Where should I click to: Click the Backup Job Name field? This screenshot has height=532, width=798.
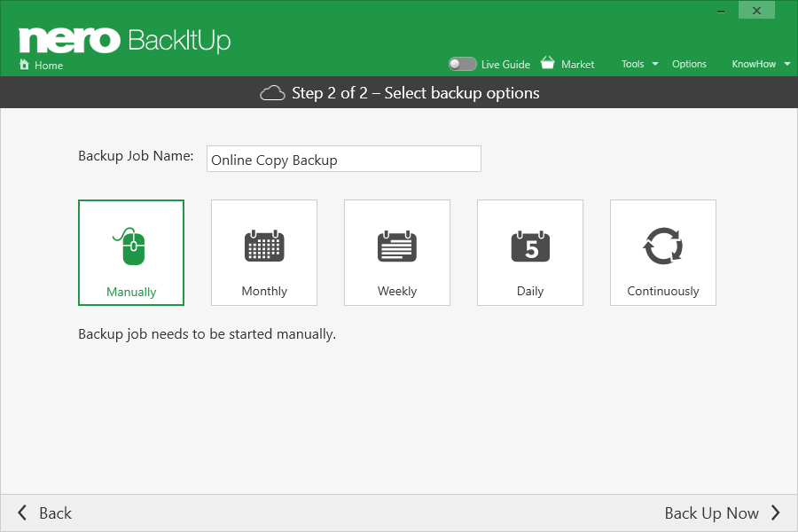(x=343, y=159)
